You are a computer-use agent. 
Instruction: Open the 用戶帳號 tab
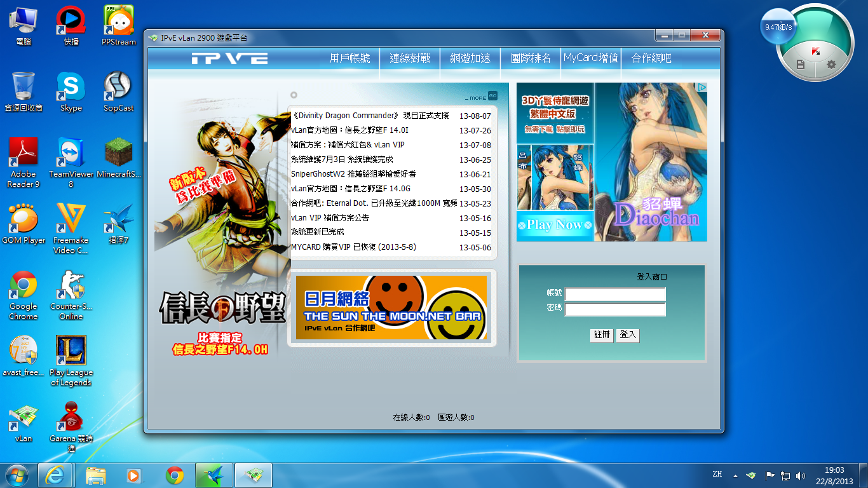point(349,58)
